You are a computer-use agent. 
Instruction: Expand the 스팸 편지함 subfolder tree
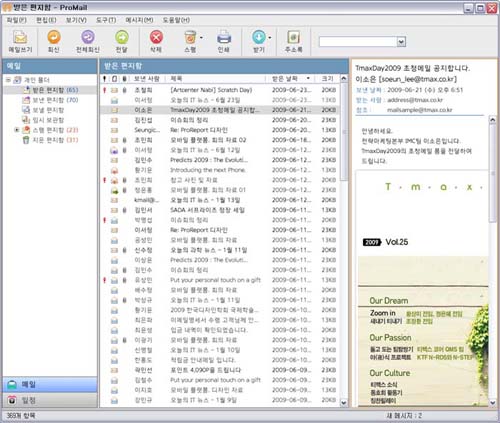pyautogui.click(x=17, y=130)
